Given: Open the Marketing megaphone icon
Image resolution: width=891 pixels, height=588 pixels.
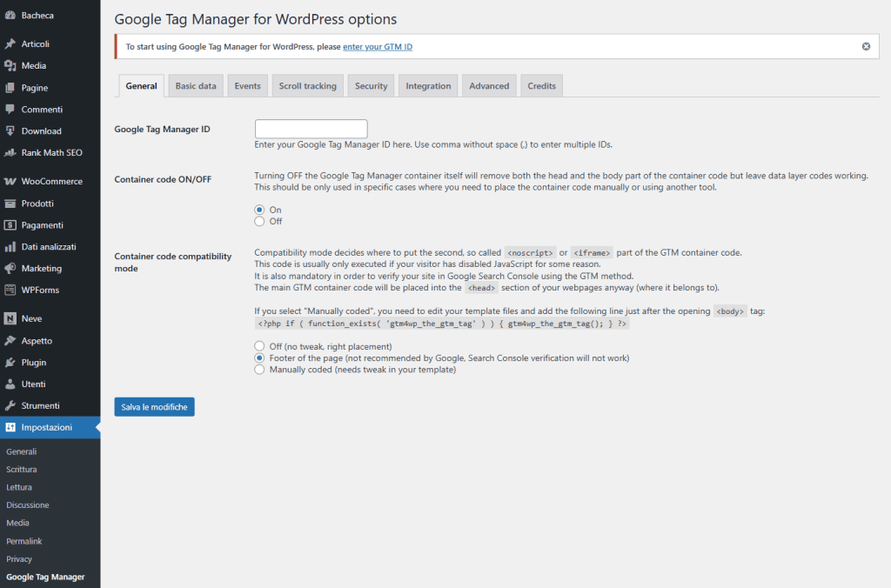Looking at the screenshot, I should click(x=12, y=268).
